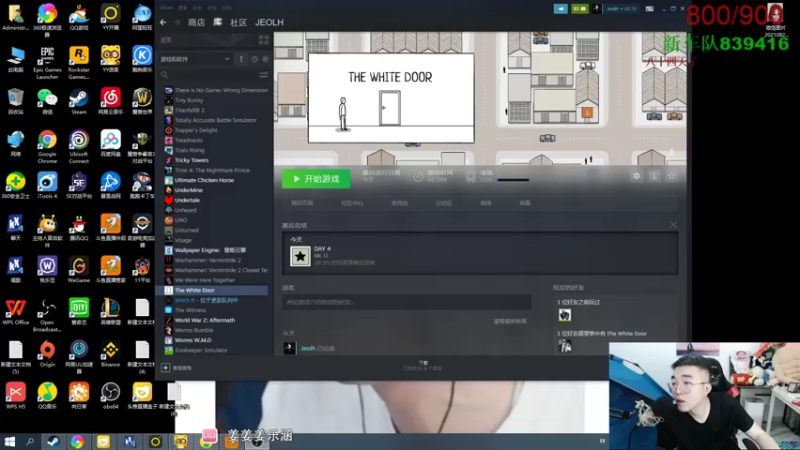Open Epic Games Launcher desktop icon
This screenshot has height=450, width=800.
click(x=47, y=62)
